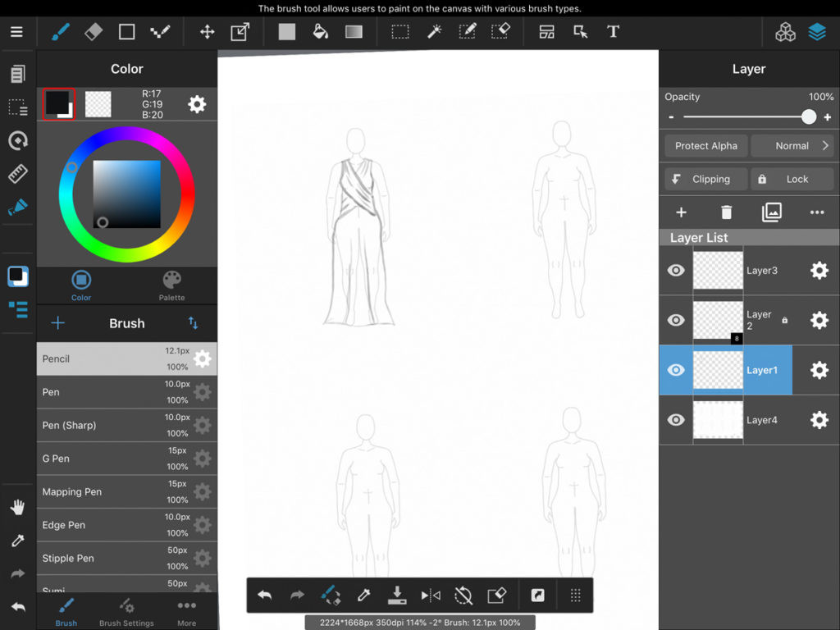This screenshot has width=840, height=630.
Task: Toggle Protect Alpha
Action: click(706, 146)
